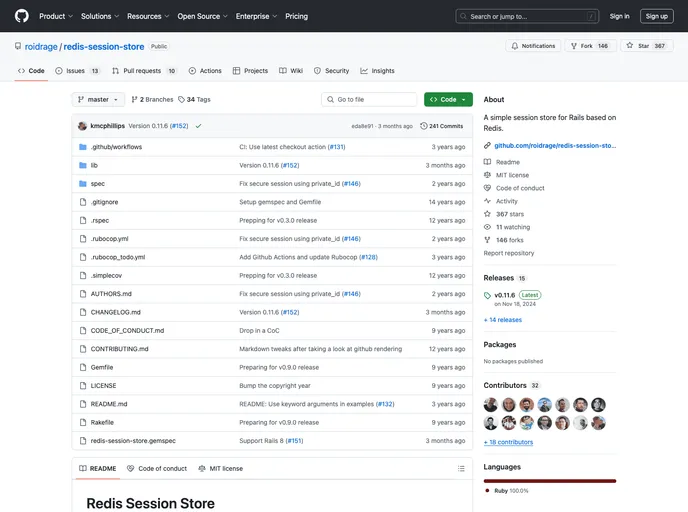Select the Code tab
688x512 pixels.
31,71
